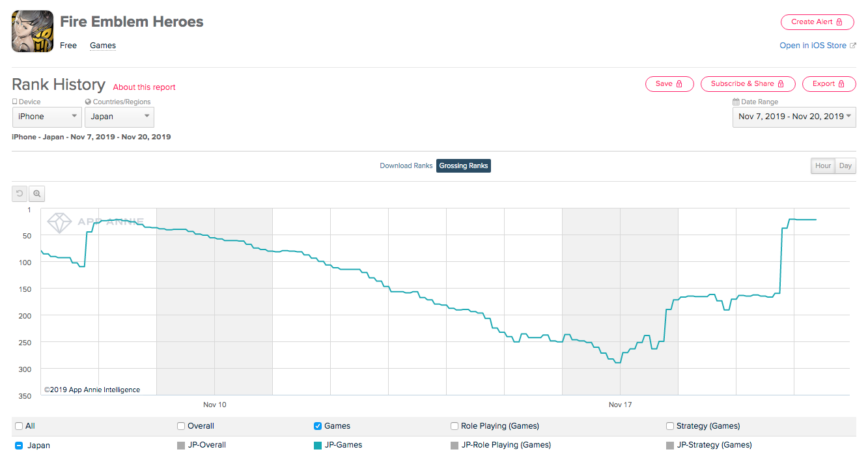The width and height of the screenshot is (868, 471).
Task: Click the globe icon beside Countries/Regions
Action: point(88,102)
